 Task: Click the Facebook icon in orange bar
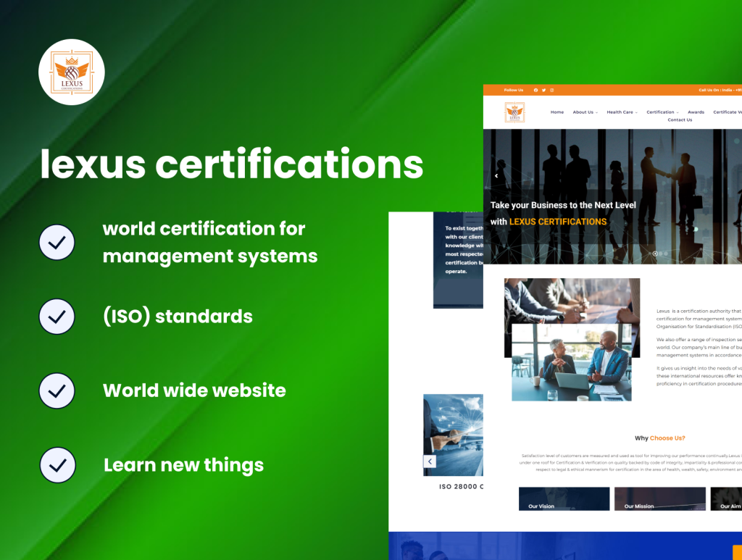pos(535,90)
